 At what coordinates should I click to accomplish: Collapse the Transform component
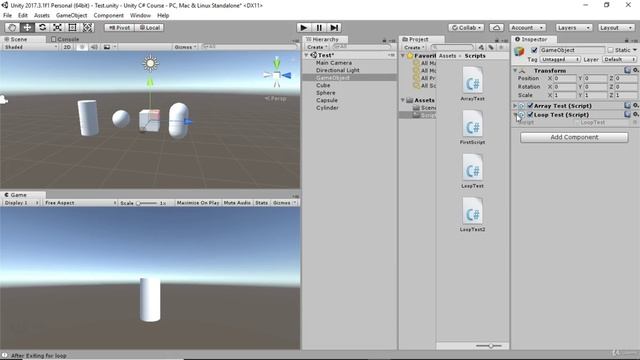tap(515, 70)
